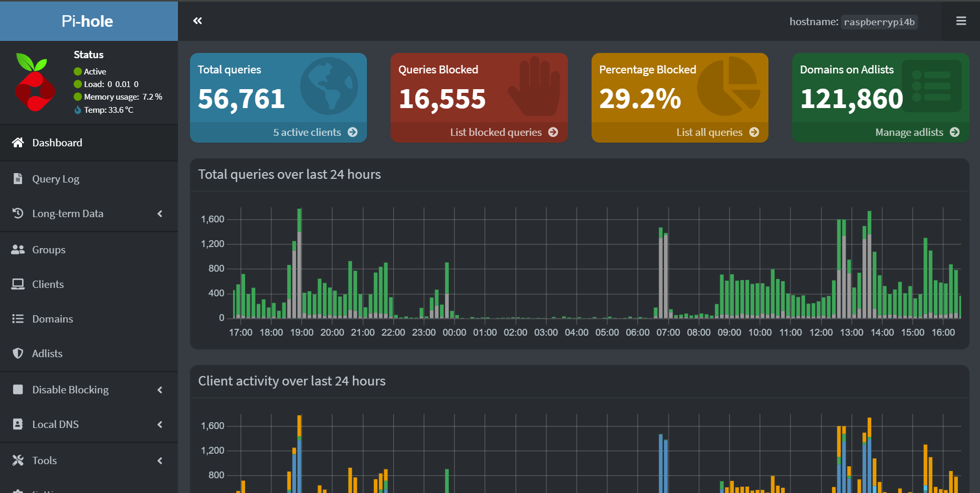This screenshot has width=980, height=493.
Task: Open the Adlists page
Action: [x=89, y=353]
